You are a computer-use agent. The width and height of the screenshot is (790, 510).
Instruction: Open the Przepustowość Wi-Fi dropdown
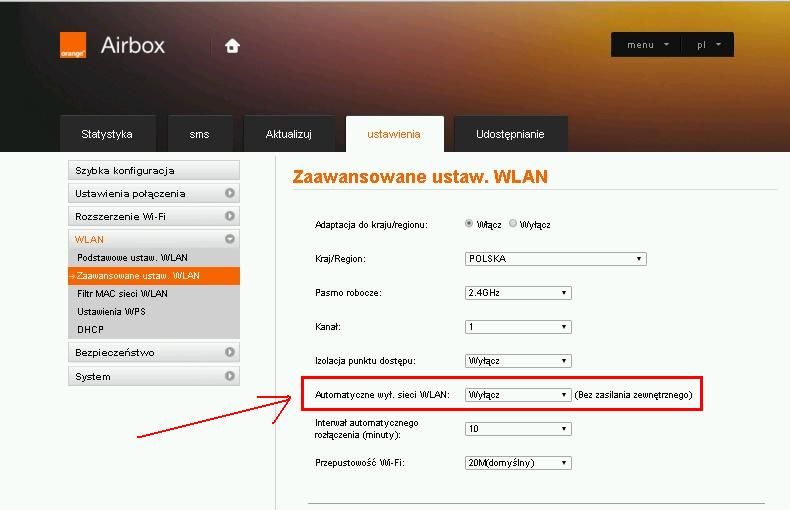518,463
